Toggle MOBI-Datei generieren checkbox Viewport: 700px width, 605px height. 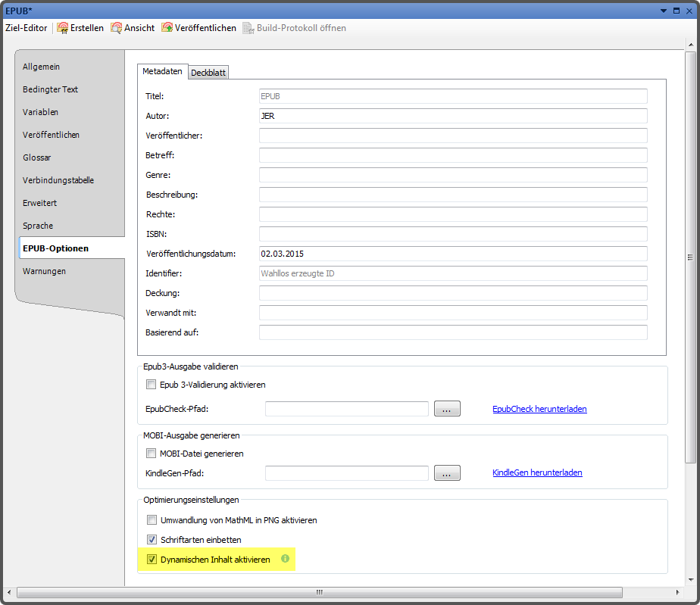pos(151,454)
